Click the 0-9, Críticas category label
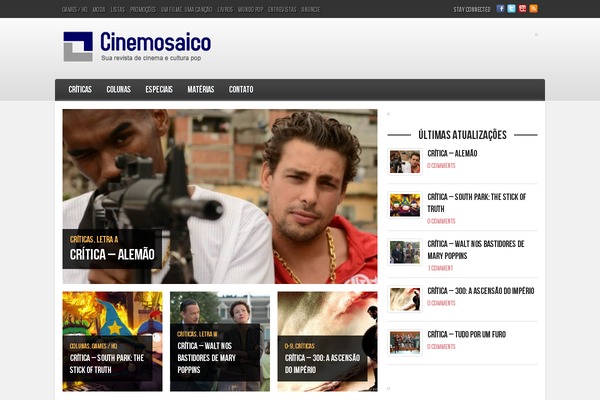Image resolution: width=600 pixels, height=400 pixels. [x=300, y=346]
